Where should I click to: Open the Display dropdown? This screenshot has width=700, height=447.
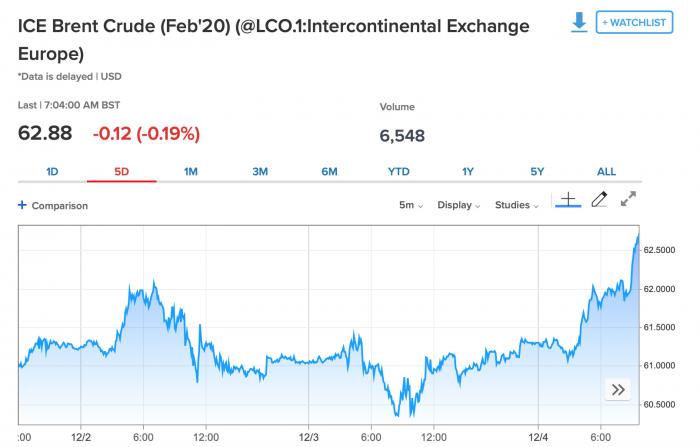click(459, 205)
